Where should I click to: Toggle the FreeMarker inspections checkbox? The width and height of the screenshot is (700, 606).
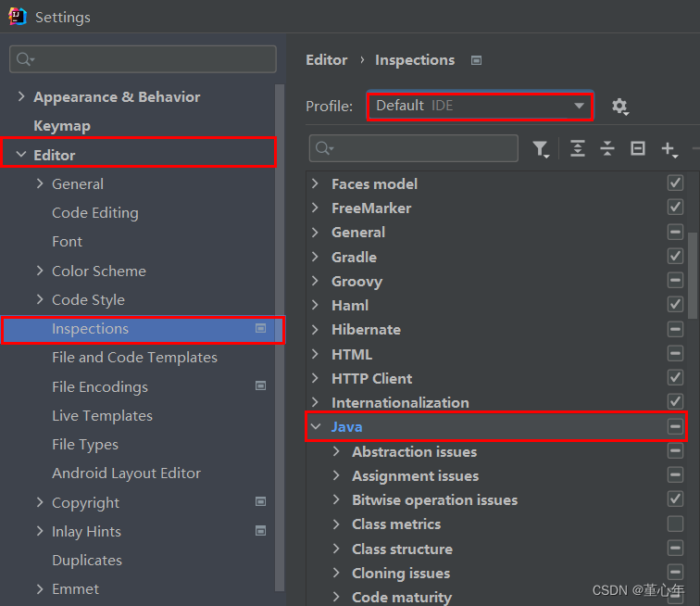675,207
